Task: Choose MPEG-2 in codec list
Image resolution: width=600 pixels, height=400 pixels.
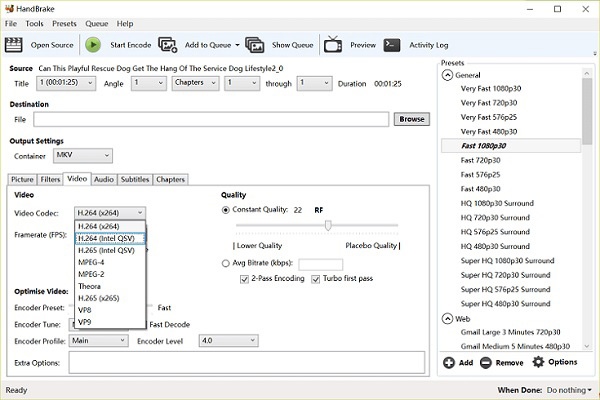Action: pyautogui.click(x=110, y=274)
